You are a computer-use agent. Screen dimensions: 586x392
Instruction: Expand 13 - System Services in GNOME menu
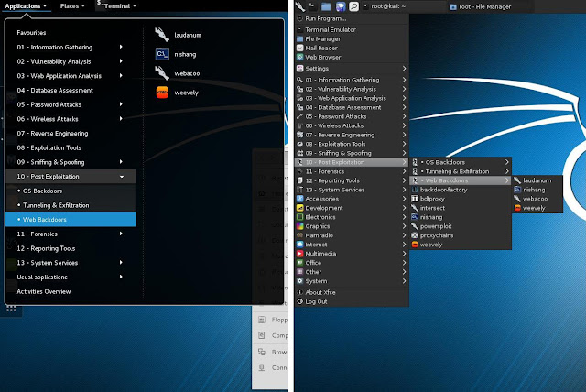(71, 263)
